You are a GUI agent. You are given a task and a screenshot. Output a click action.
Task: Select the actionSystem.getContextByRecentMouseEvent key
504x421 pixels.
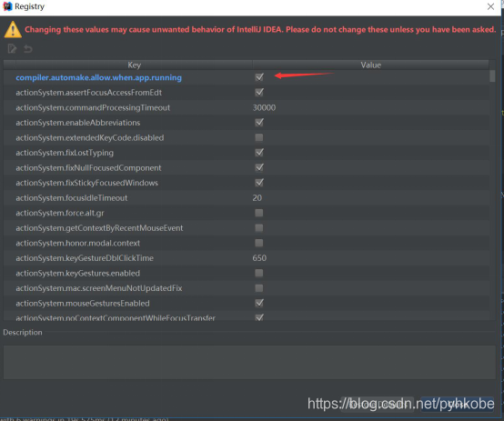click(x=100, y=228)
